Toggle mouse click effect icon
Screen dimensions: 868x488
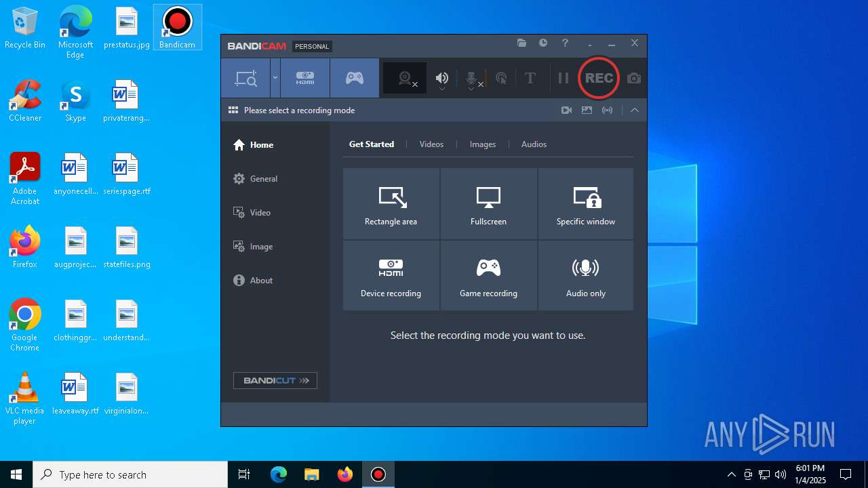coord(501,79)
